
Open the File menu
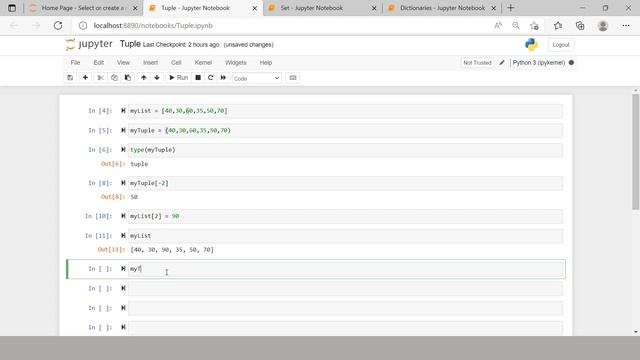click(x=75, y=62)
